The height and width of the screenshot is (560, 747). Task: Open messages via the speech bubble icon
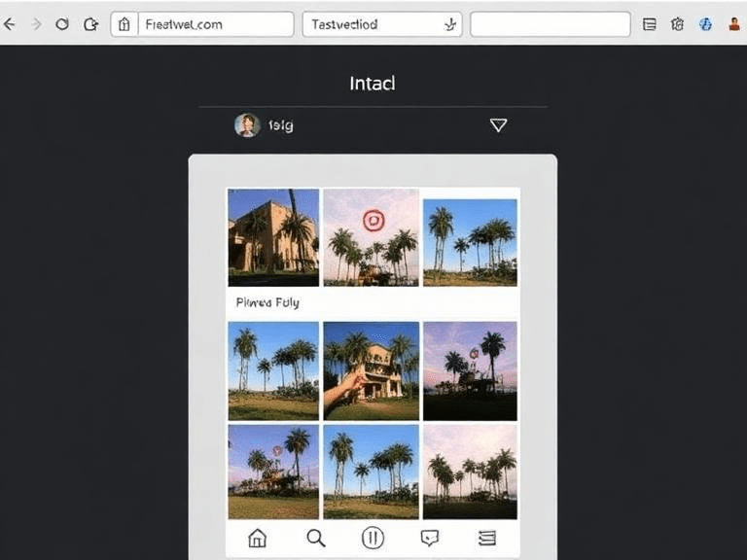430,538
